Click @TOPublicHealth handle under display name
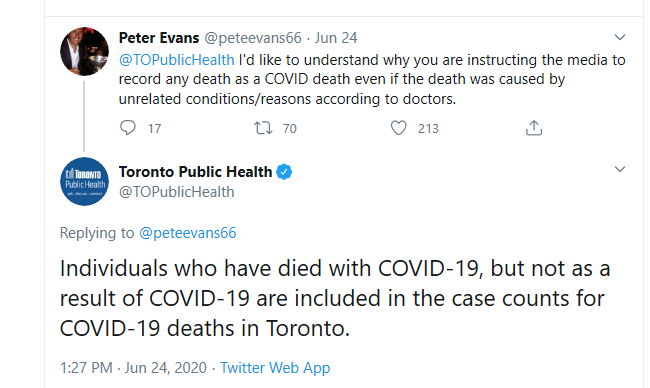The width and height of the screenshot is (650, 388). pos(177,192)
